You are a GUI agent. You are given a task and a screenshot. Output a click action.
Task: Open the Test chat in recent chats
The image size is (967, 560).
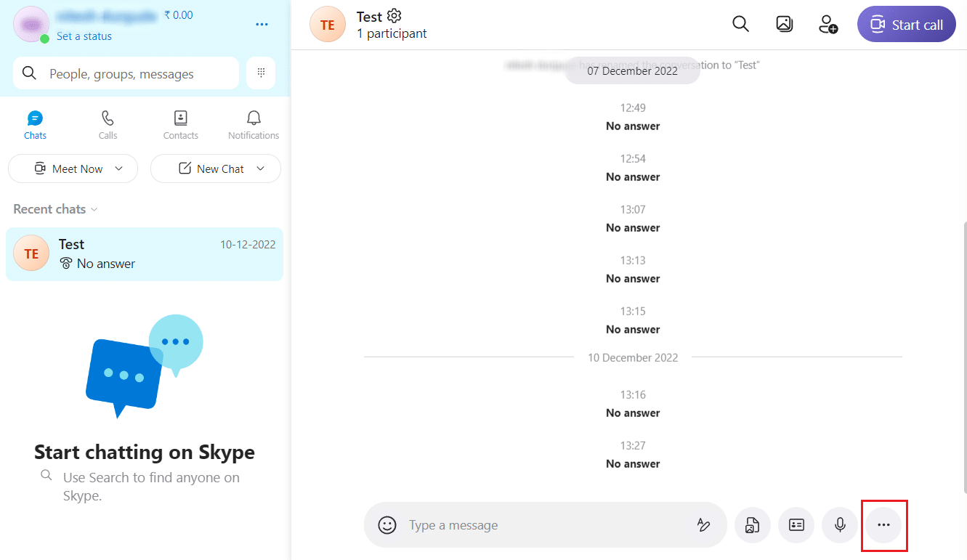click(145, 254)
